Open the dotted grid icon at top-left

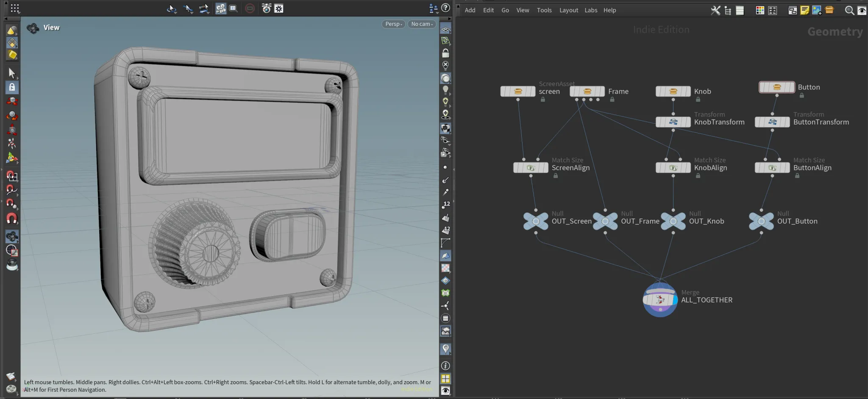[15, 8]
